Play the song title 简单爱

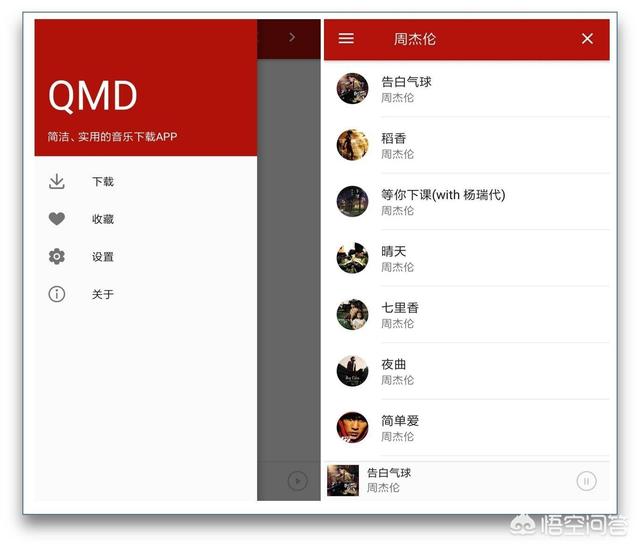[x=400, y=421]
